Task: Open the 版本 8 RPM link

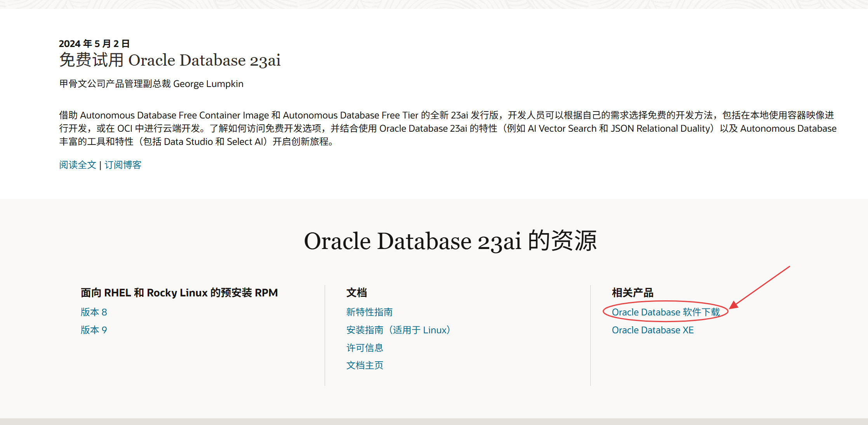Action: coord(94,312)
